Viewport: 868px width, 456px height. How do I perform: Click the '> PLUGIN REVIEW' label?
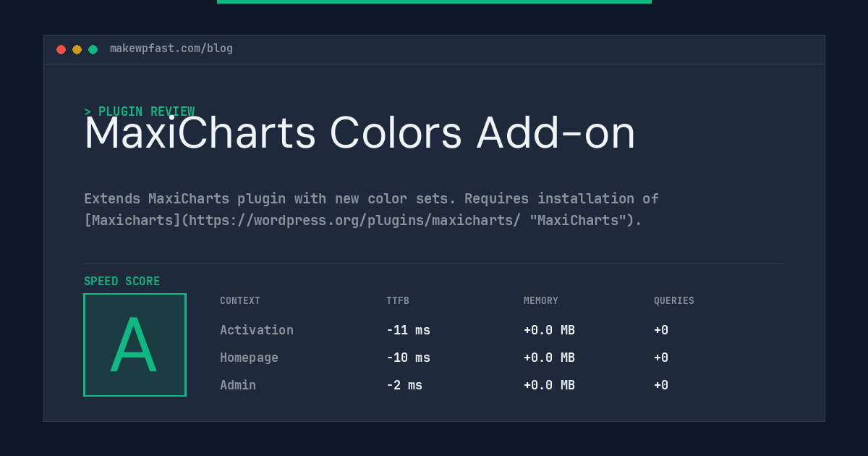pyautogui.click(x=139, y=111)
